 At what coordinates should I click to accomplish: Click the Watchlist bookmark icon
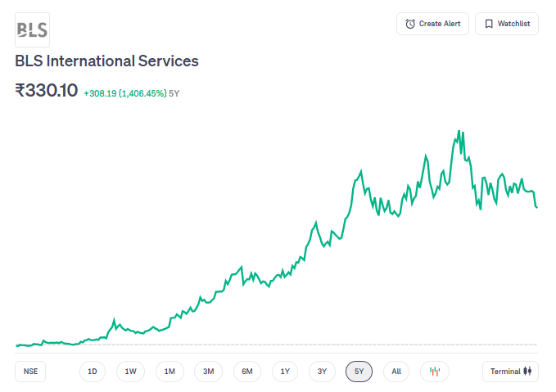click(x=489, y=24)
